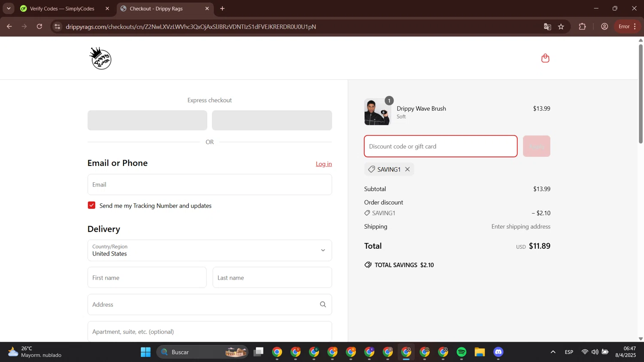This screenshot has width=644, height=362.
Task: Open Discord from the taskbar
Action: coord(498,352)
